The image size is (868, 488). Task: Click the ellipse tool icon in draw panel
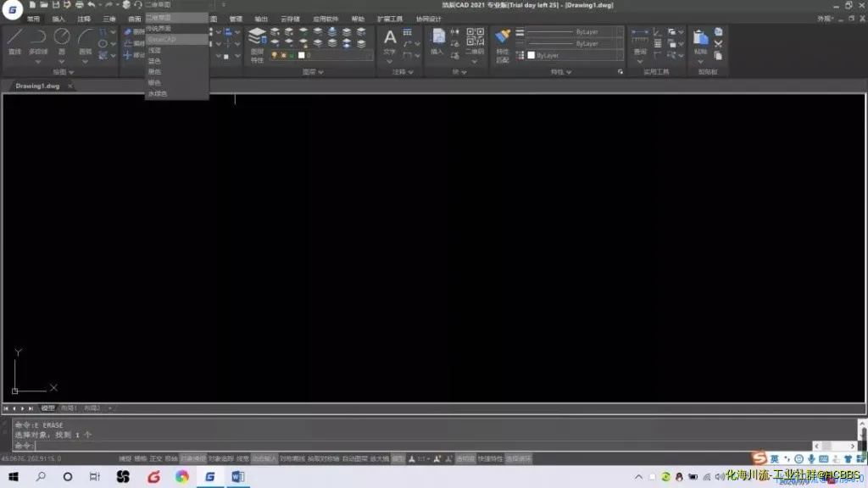click(103, 44)
